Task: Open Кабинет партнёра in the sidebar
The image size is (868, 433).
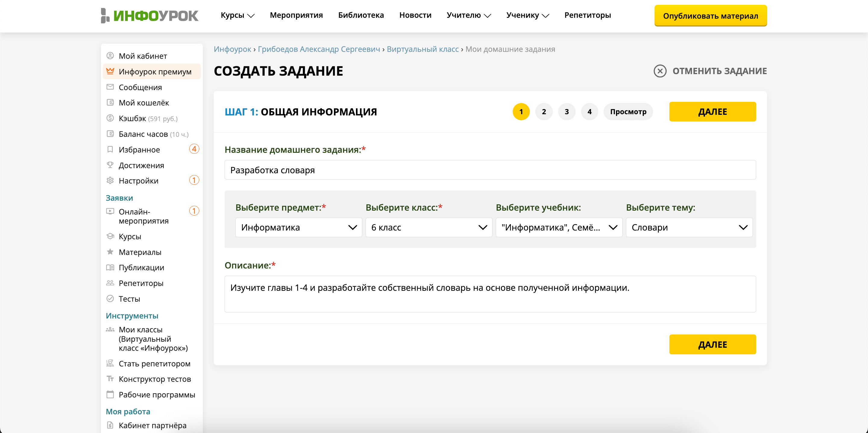Action: tap(153, 425)
